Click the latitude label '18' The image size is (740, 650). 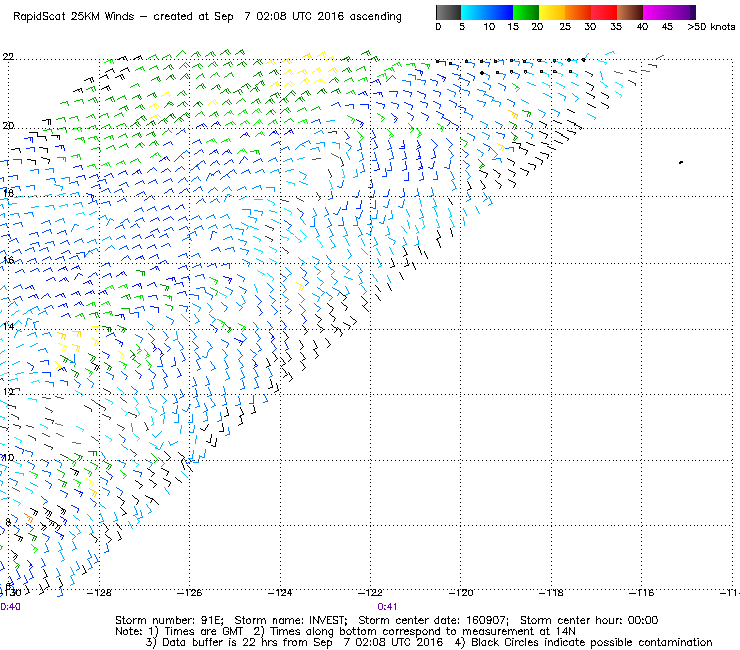[x=8, y=193]
